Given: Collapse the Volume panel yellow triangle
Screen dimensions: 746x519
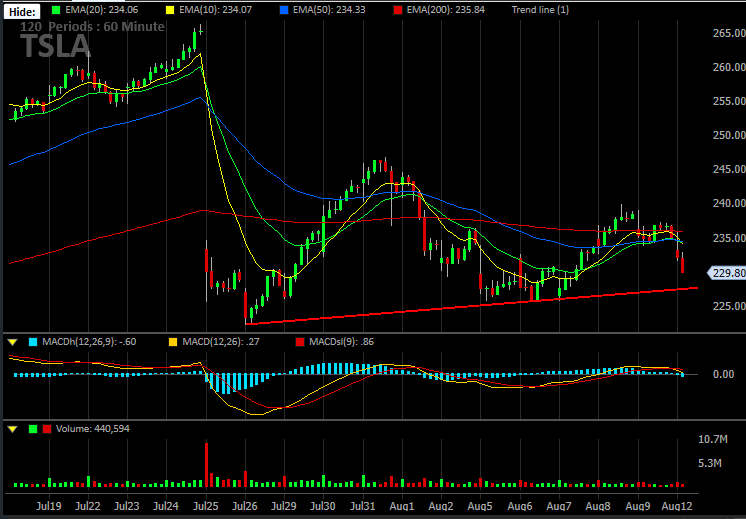Looking at the screenshot, I should [12, 429].
